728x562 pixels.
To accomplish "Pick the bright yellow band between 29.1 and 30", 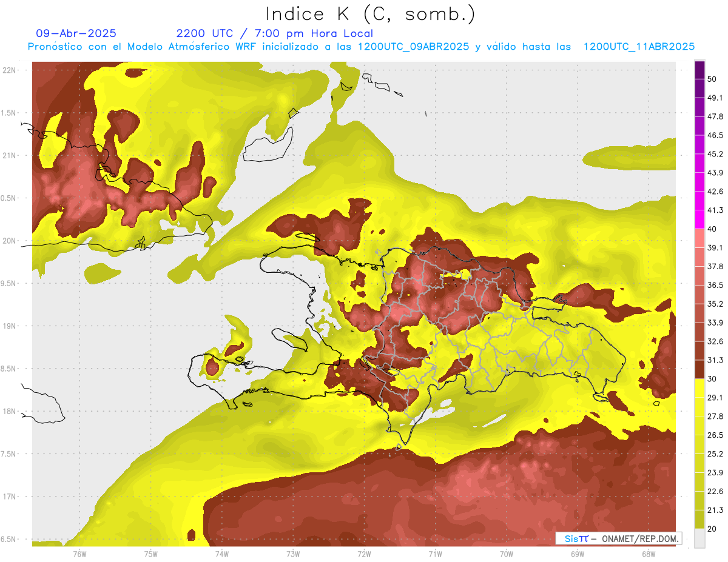I will click(699, 389).
